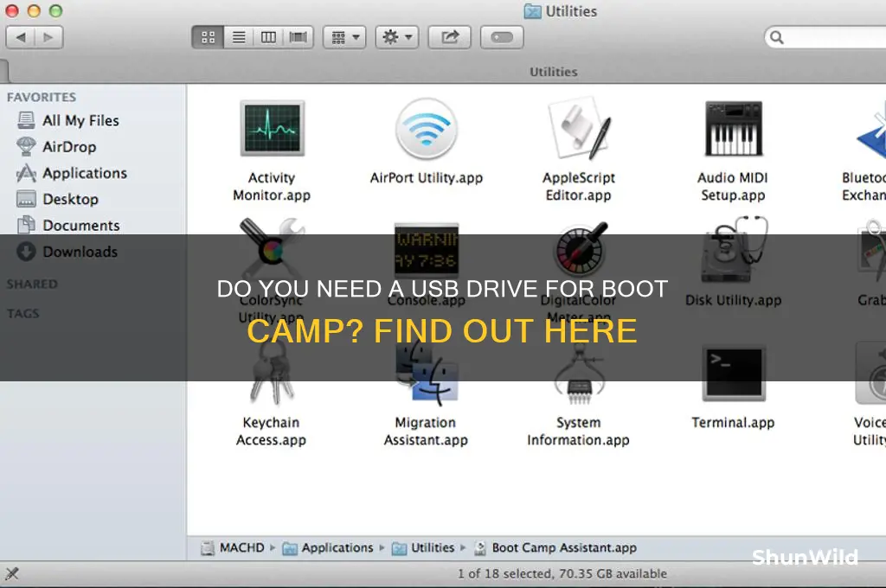Open Documents in sidebar
Screen dimensions: 886x588
click(x=68, y=226)
